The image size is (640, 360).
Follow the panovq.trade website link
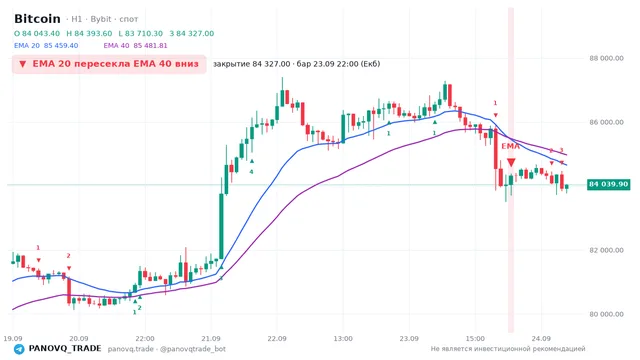[131, 349]
